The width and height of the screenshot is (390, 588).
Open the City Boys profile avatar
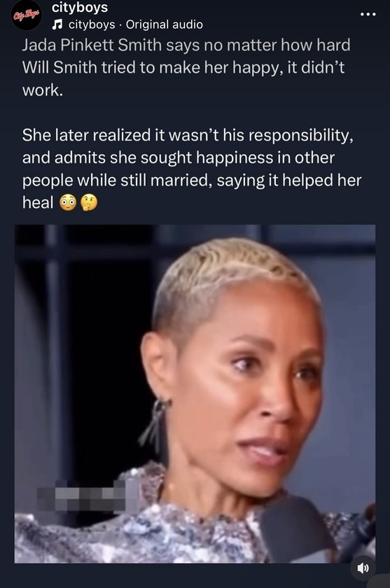click(26, 15)
